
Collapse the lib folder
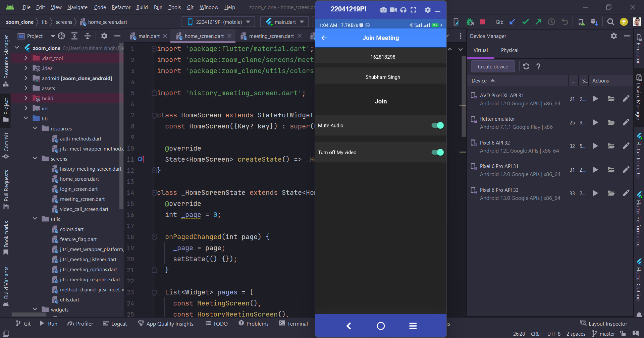click(x=26, y=118)
